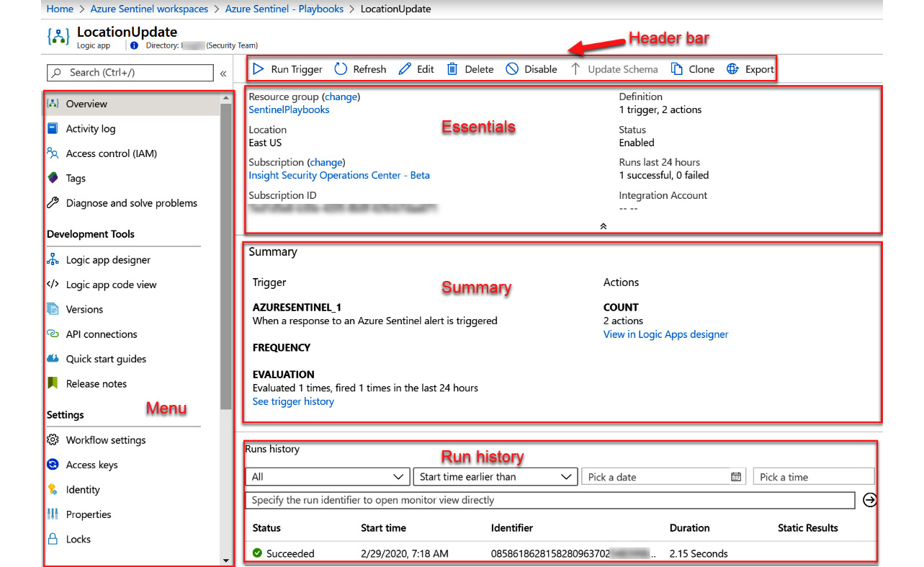Open the calendar icon in Pick a date
The image size is (924, 567).
click(736, 476)
